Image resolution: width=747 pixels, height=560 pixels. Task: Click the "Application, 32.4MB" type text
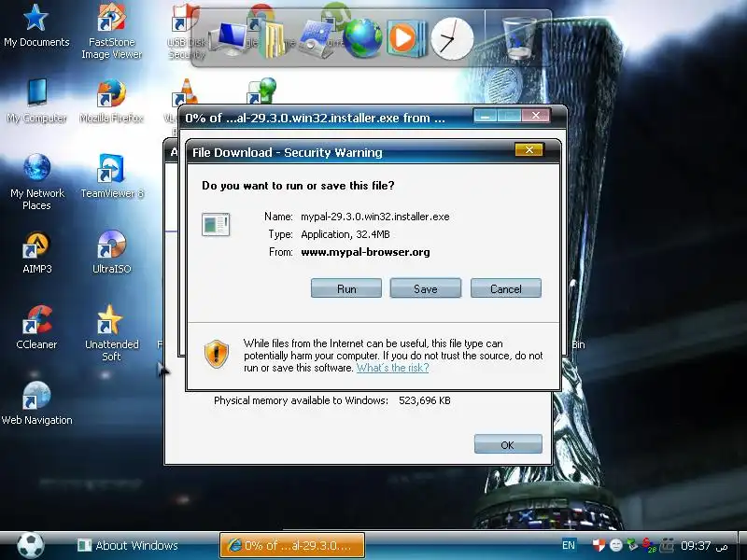point(345,234)
